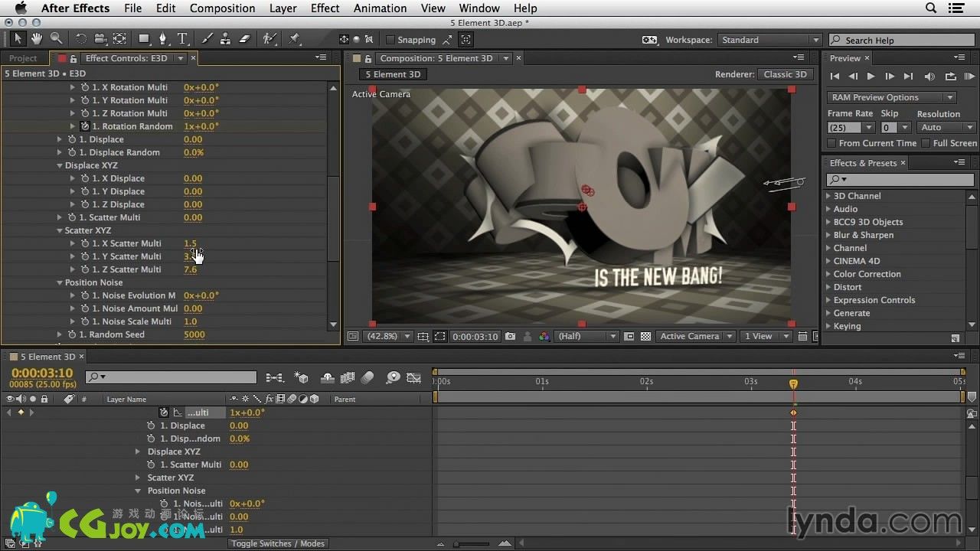The image size is (980, 551).
Task: Select the Eraser tool
Action: 245,39
